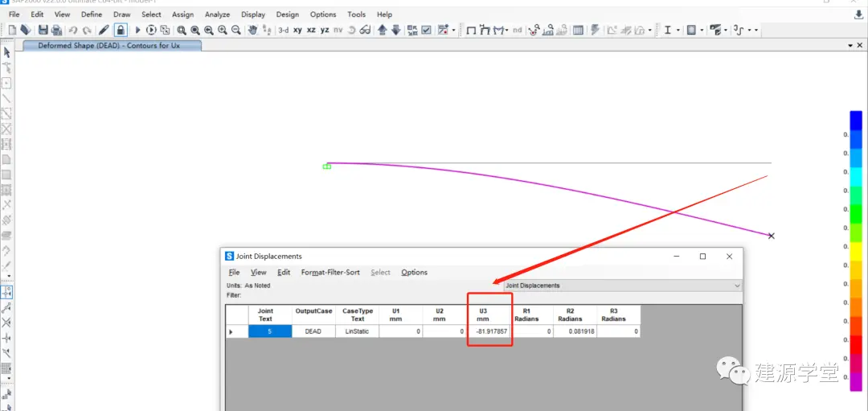Select the Joint 5 cell
The width and height of the screenshot is (868, 411).
click(270, 331)
